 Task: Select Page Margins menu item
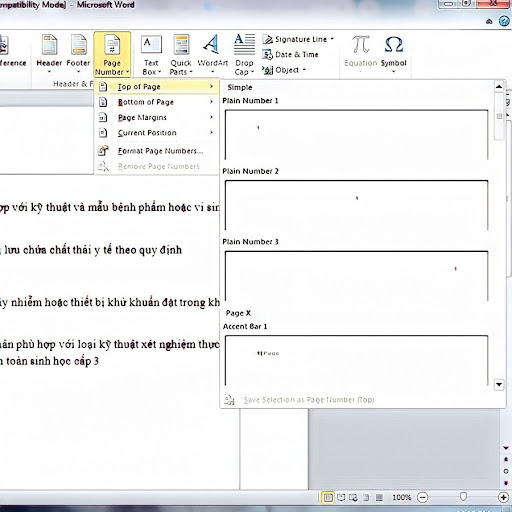157,117
